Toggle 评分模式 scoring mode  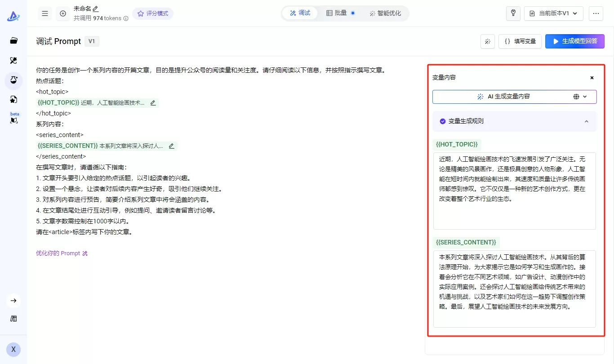pyautogui.click(x=153, y=13)
